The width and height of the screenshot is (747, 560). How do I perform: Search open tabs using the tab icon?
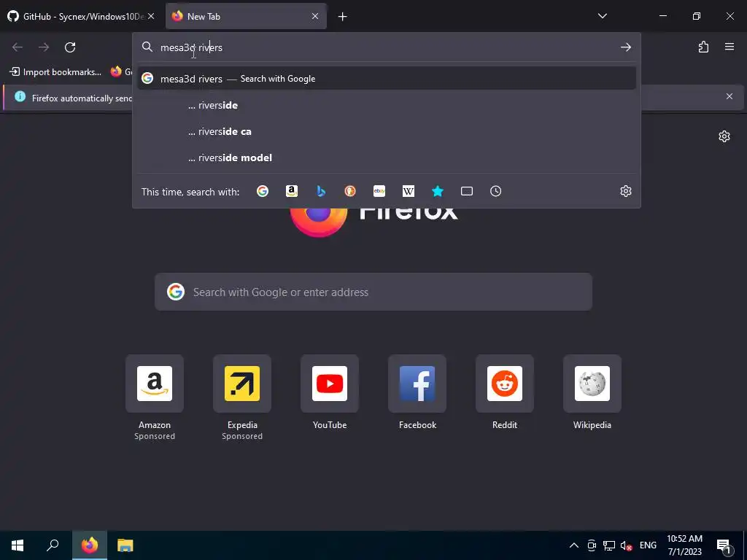(467, 191)
